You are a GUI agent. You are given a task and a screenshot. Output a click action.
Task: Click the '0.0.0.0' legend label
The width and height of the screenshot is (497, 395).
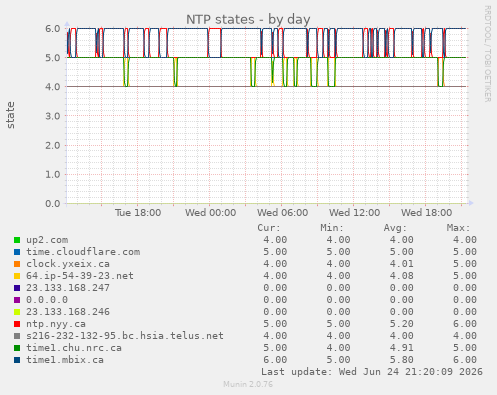point(47,300)
